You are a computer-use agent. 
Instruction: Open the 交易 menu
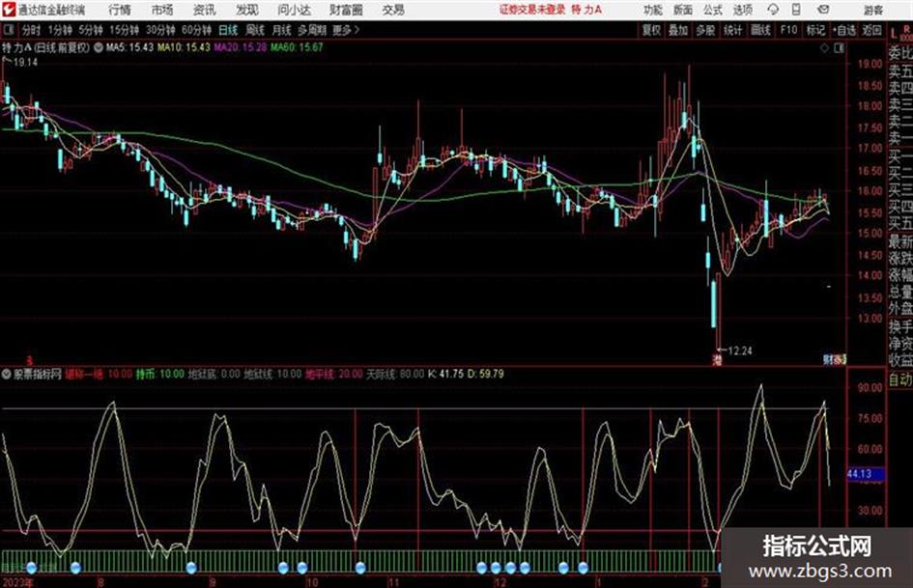click(393, 10)
